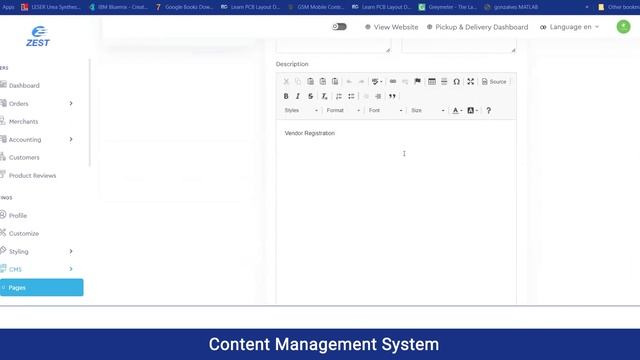
Task: Open the Language en dropdown
Action: tap(569, 27)
